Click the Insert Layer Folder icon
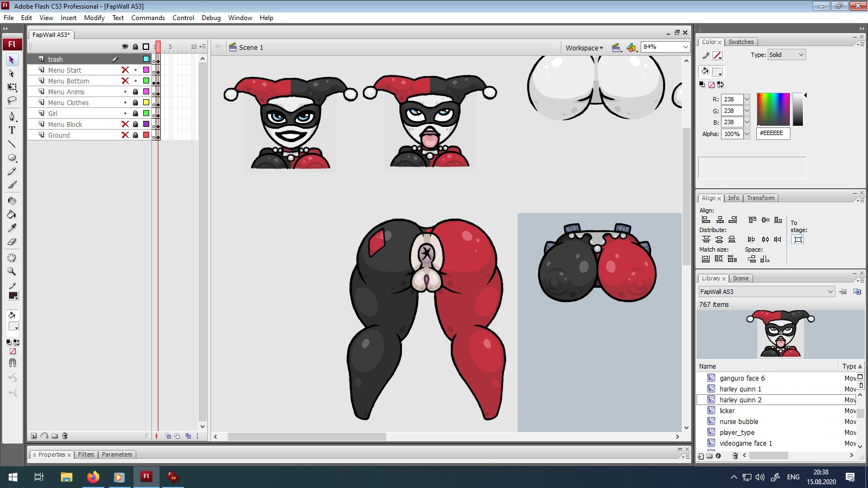 click(54, 436)
